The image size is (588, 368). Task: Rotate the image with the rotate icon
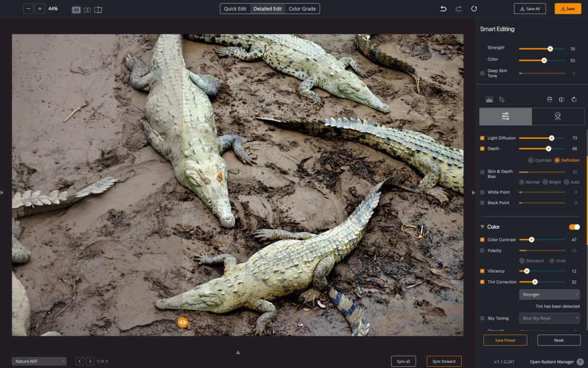coord(574,100)
